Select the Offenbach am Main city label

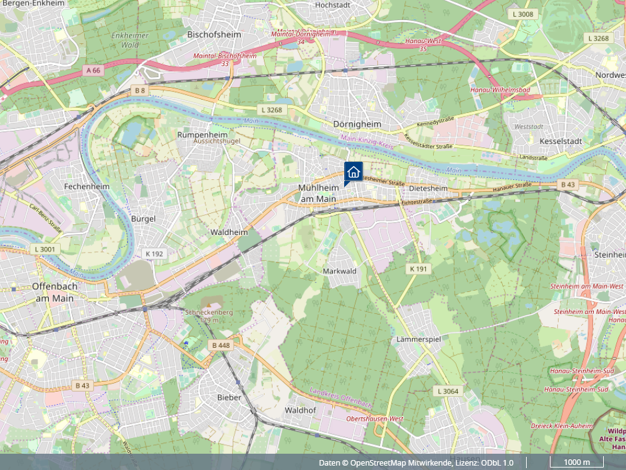(55, 292)
